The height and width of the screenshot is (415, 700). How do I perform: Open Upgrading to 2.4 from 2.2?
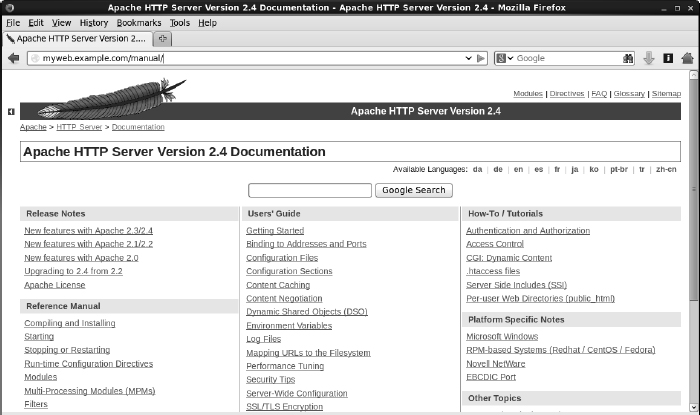[73, 271]
